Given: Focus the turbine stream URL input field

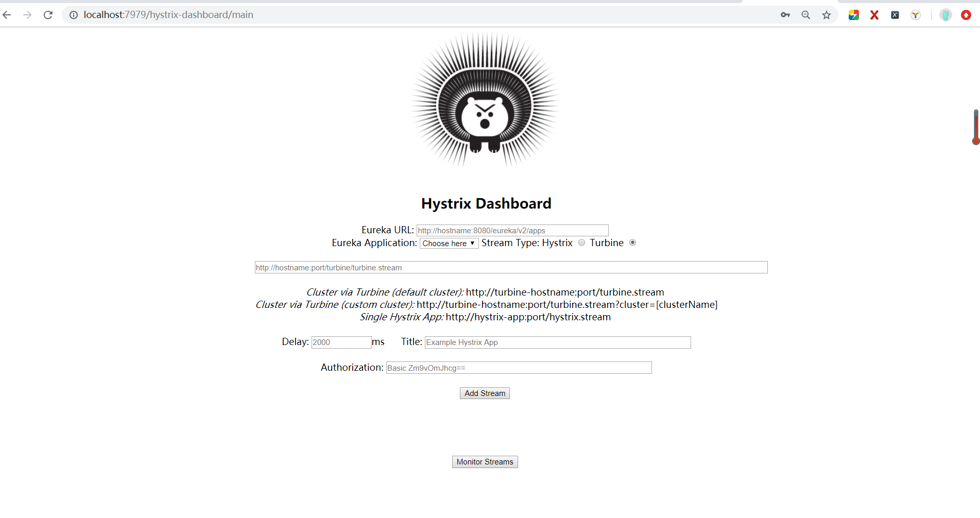Looking at the screenshot, I should pos(511,267).
